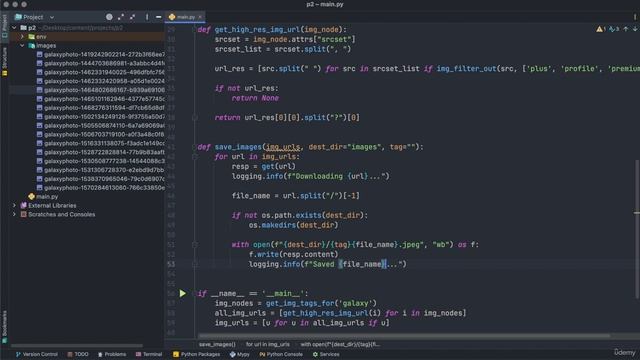Open the Python Console tool window
This screenshot has width=640, height=360.
[281, 354]
